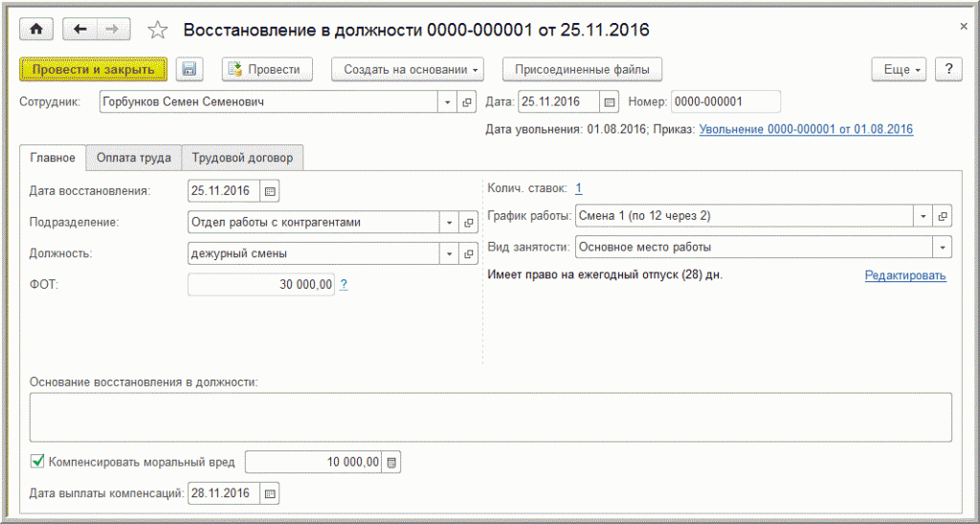Add document to favorites with star icon
980x524 pixels.
158,31
